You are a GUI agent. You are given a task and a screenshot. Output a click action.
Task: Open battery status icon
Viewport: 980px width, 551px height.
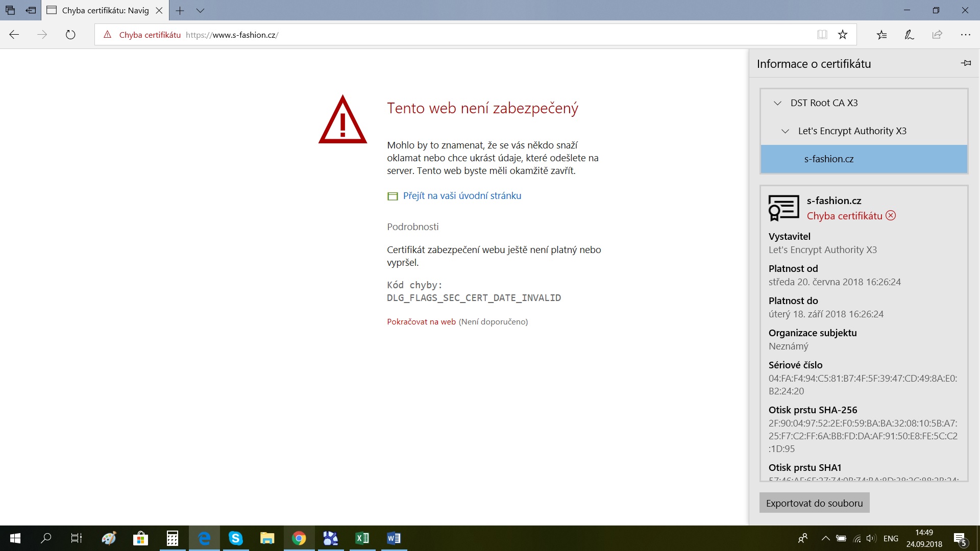841,538
